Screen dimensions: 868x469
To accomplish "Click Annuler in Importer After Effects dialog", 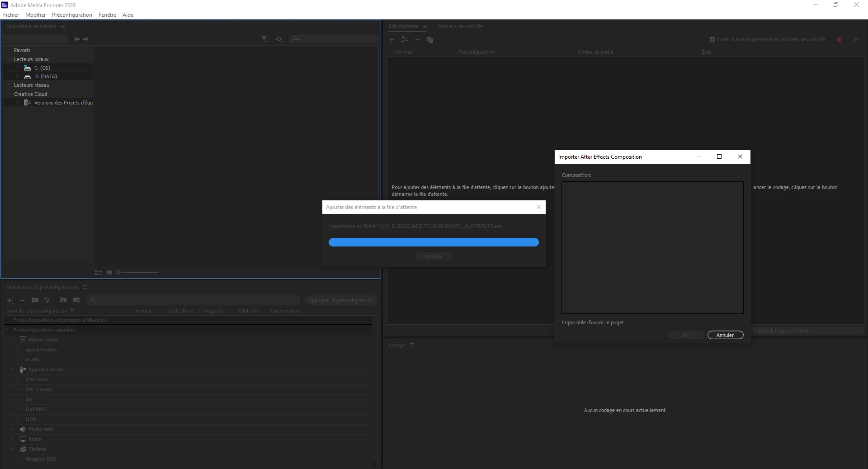I will point(725,335).
